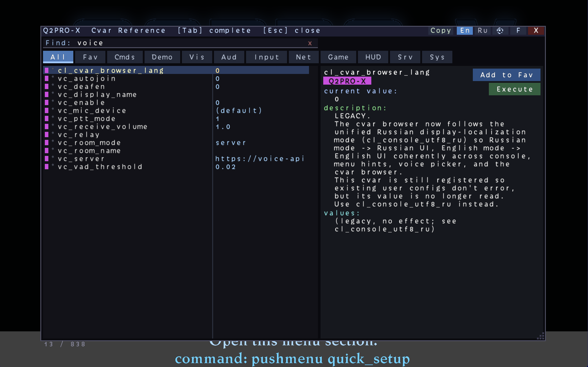Click the F button in title bar
The width and height of the screenshot is (588, 367).
click(518, 31)
